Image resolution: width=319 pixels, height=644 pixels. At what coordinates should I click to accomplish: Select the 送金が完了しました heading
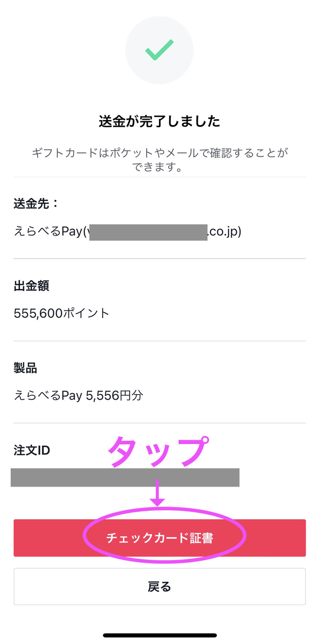(x=159, y=122)
